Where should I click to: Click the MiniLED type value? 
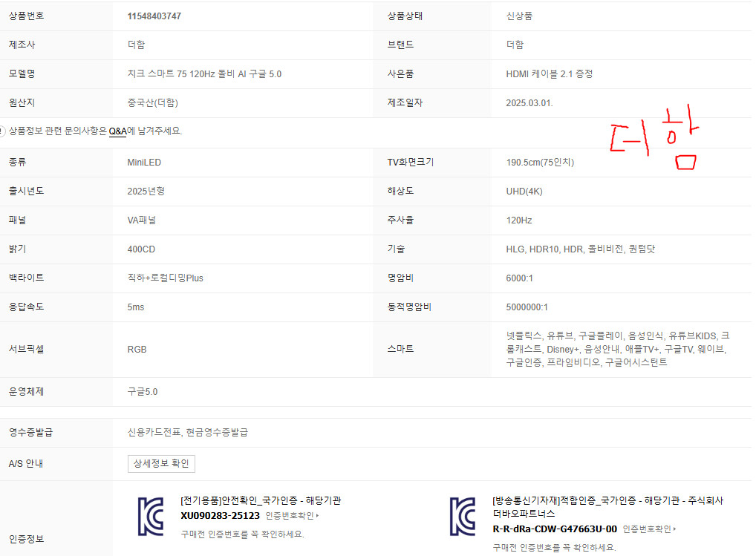144,163
